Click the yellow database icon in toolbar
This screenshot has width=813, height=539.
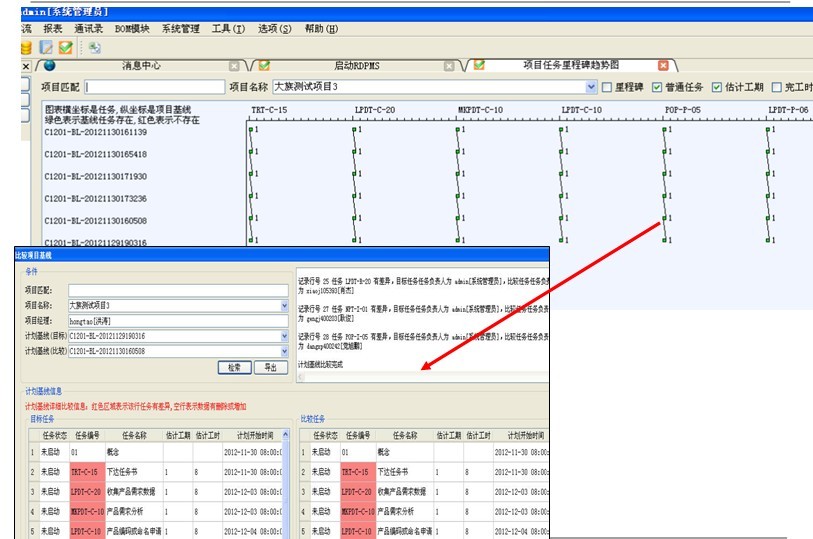click(x=25, y=47)
